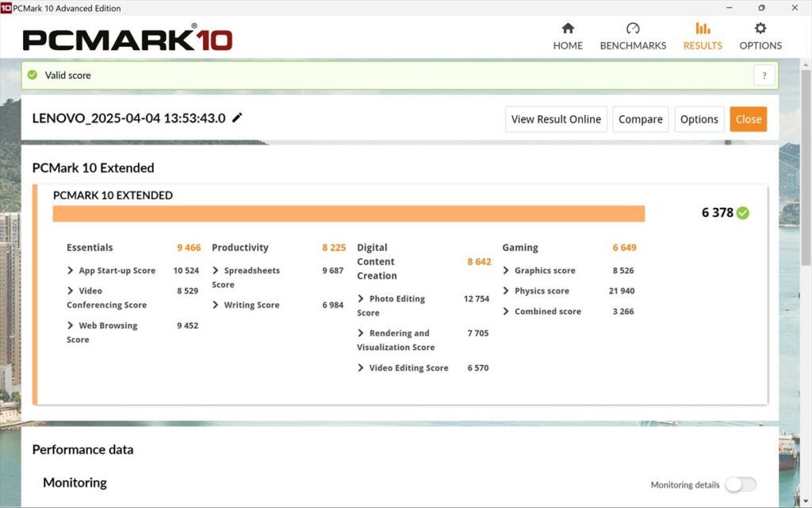Screen dimensions: 812x508
Task: Expand Physics score details
Action: click(x=506, y=291)
